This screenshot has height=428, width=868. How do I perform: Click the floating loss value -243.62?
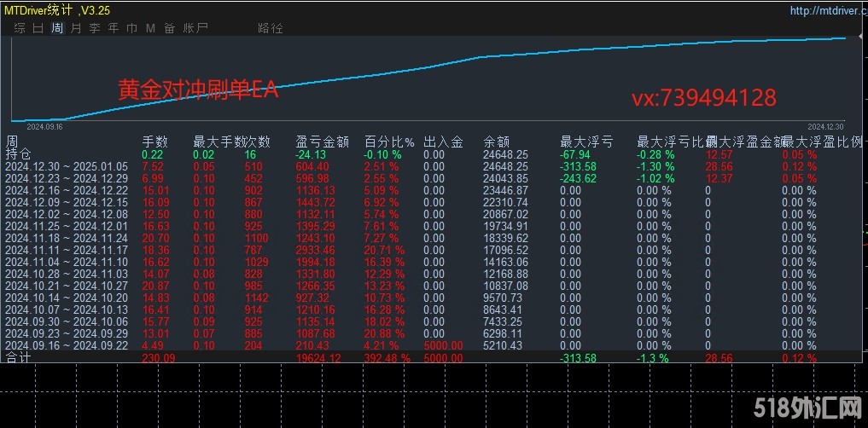click(x=579, y=178)
